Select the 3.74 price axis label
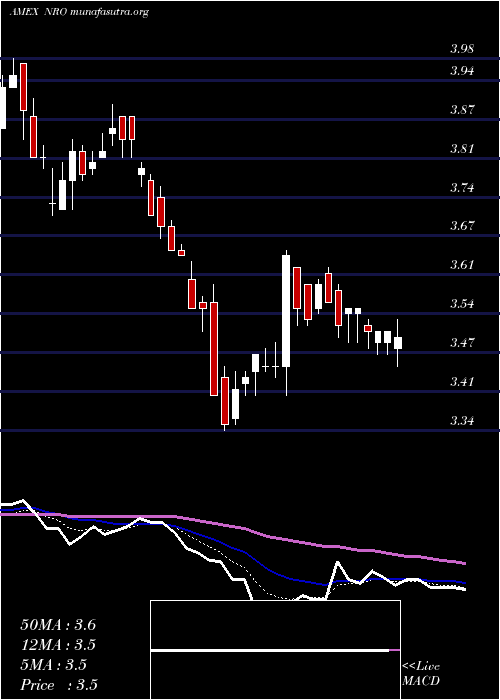 462,187
